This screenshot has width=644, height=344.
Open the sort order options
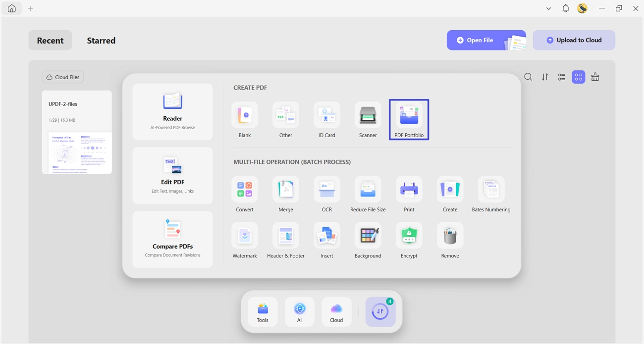tap(545, 77)
